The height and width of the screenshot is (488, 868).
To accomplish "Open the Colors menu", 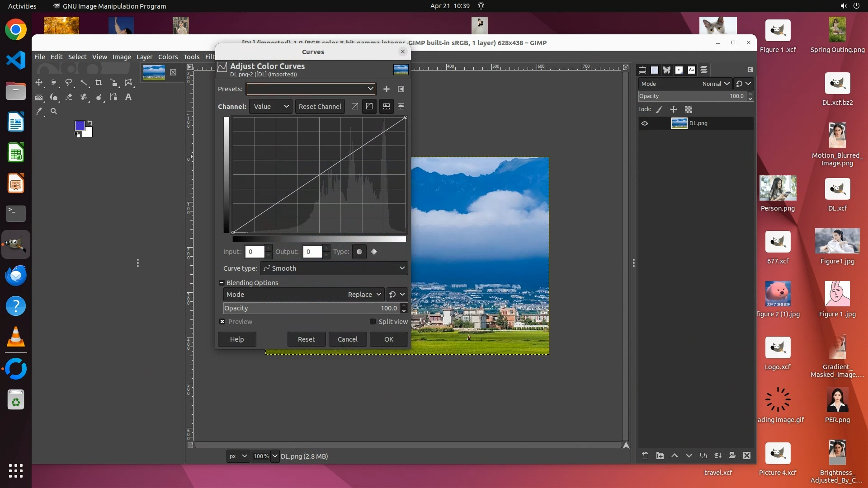I will pos(168,57).
